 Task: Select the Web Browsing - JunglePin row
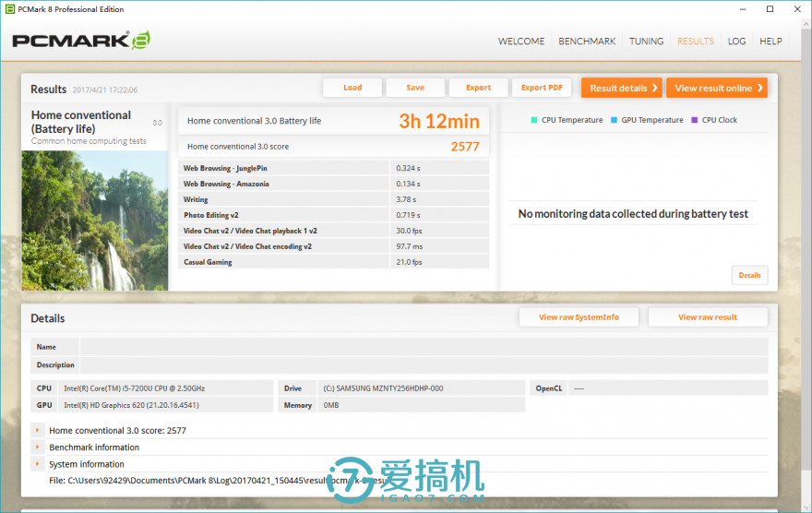(333, 168)
